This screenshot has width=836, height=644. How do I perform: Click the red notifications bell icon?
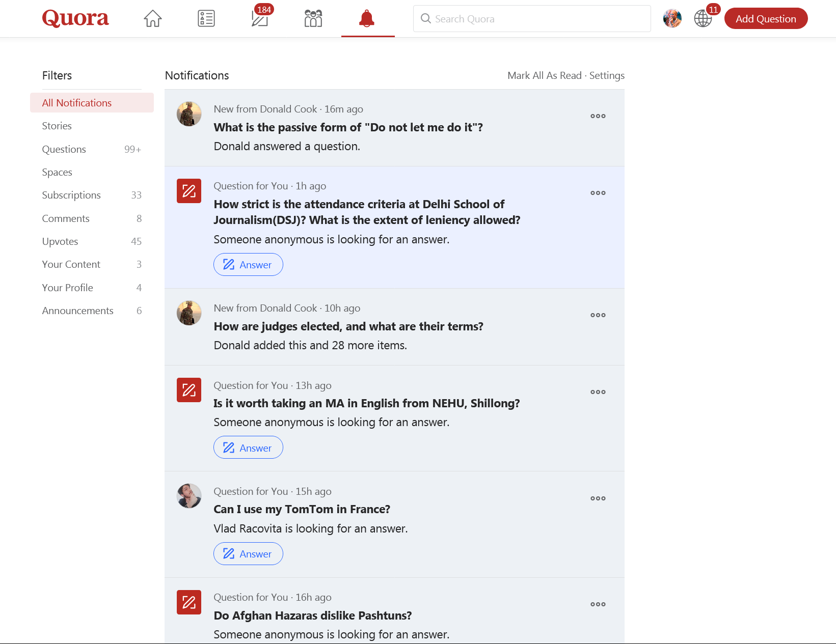pos(367,19)
